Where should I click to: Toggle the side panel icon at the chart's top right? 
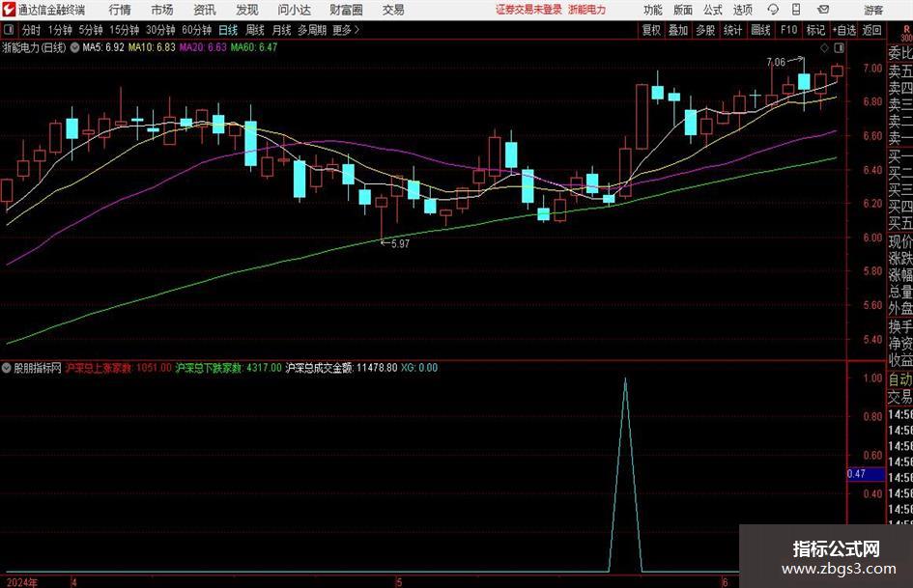(x=839, y=47)
